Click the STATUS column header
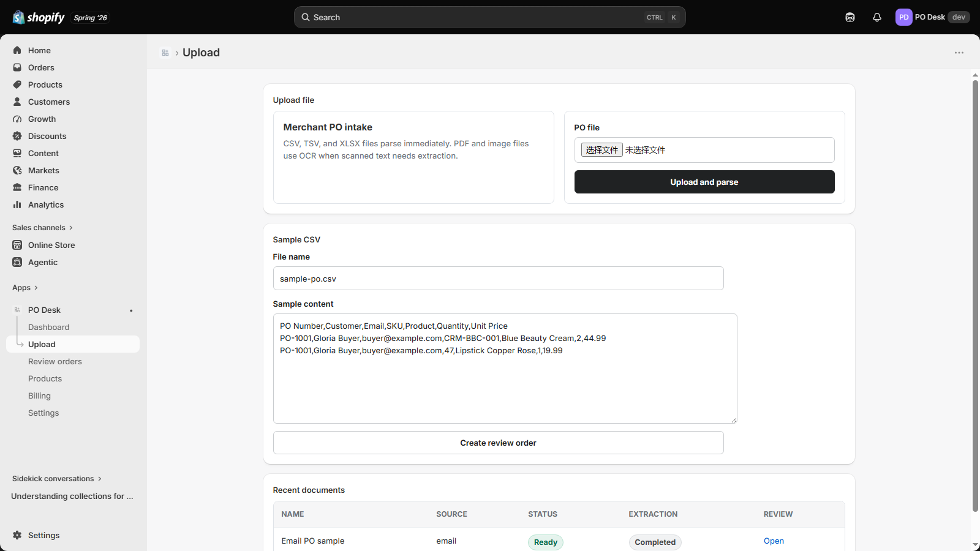980x551 pixels. tap(543, 514)
